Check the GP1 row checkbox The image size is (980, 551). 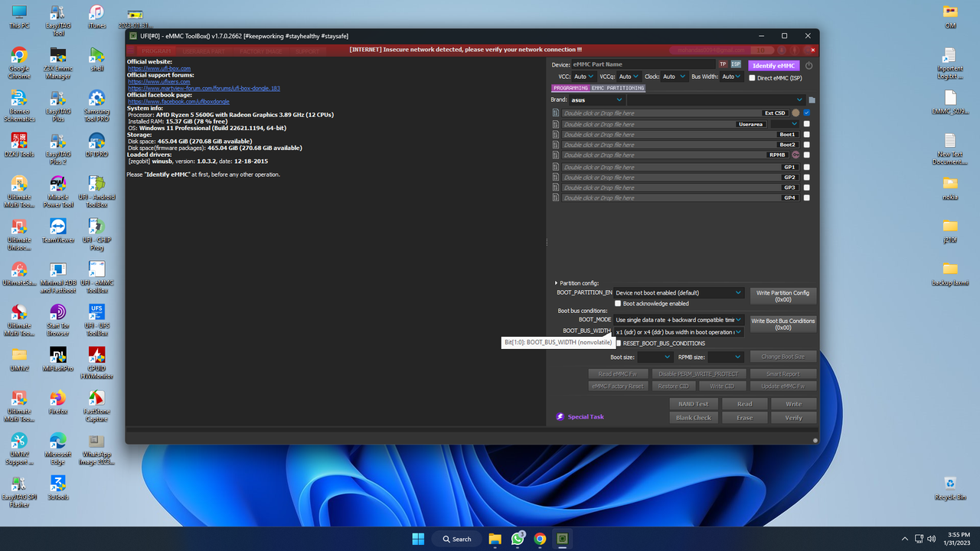pyautogui.click(x=807, y=167)
